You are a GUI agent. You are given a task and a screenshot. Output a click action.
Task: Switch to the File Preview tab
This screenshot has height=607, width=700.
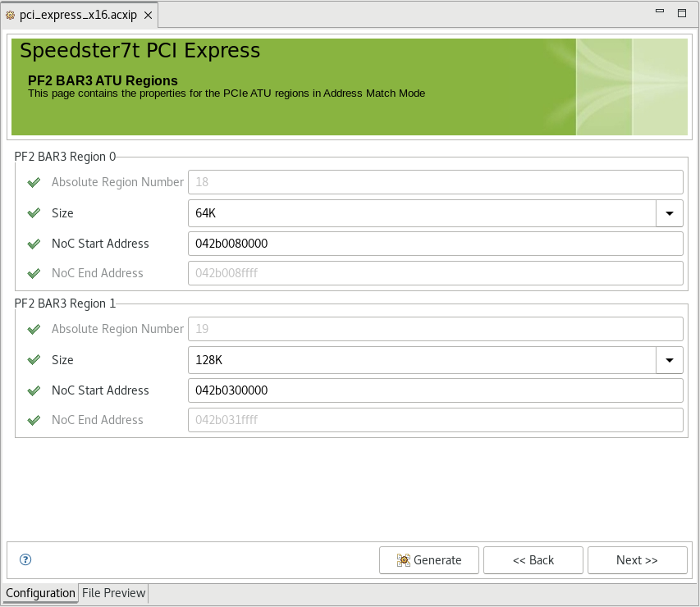112,592
